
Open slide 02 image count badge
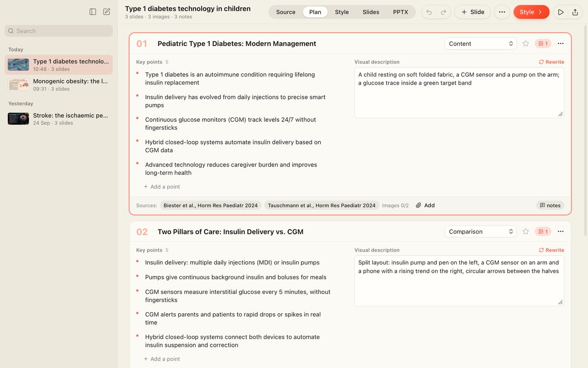[x=543, y=232]
